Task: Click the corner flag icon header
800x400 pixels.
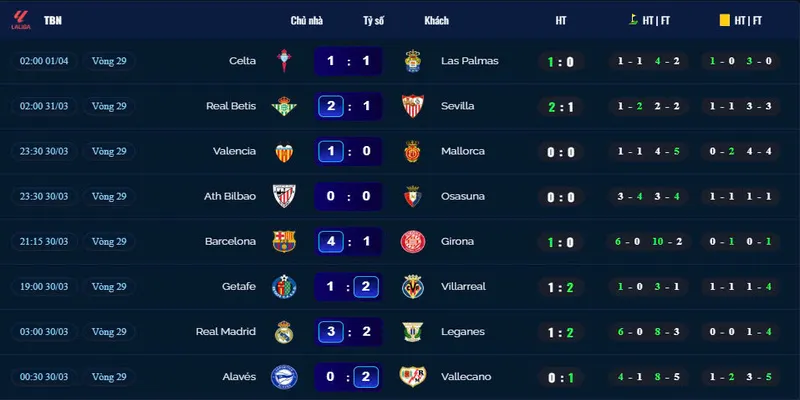Action: (633, 20)
